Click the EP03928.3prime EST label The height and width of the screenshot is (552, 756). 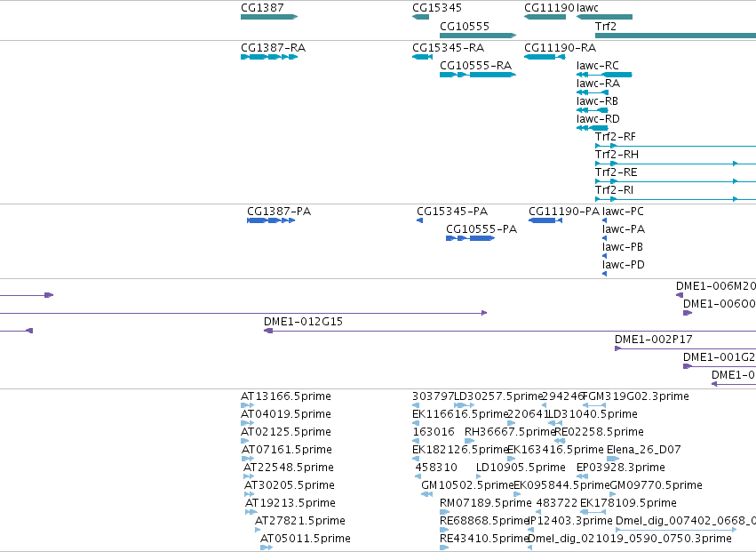coord(620,468)
